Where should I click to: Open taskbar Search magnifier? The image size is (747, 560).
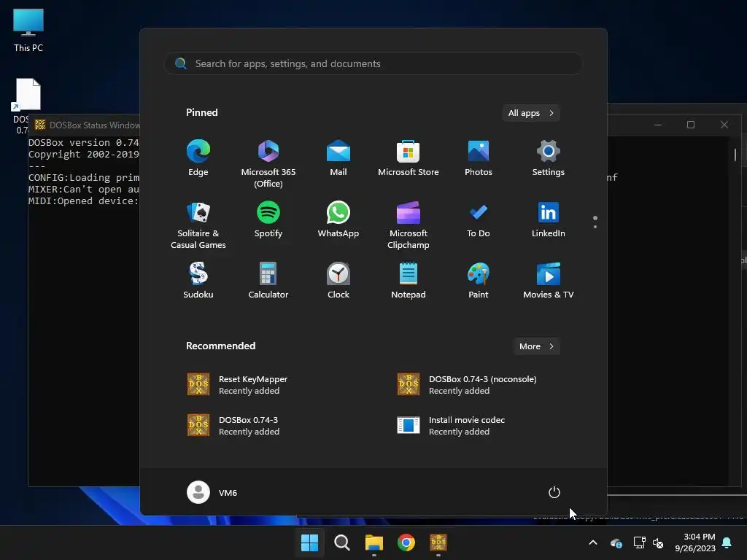341,542
